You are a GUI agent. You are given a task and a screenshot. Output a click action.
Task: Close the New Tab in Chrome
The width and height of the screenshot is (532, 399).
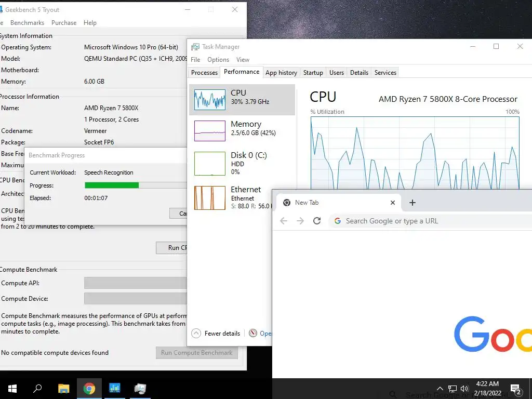tap(393, 203)
